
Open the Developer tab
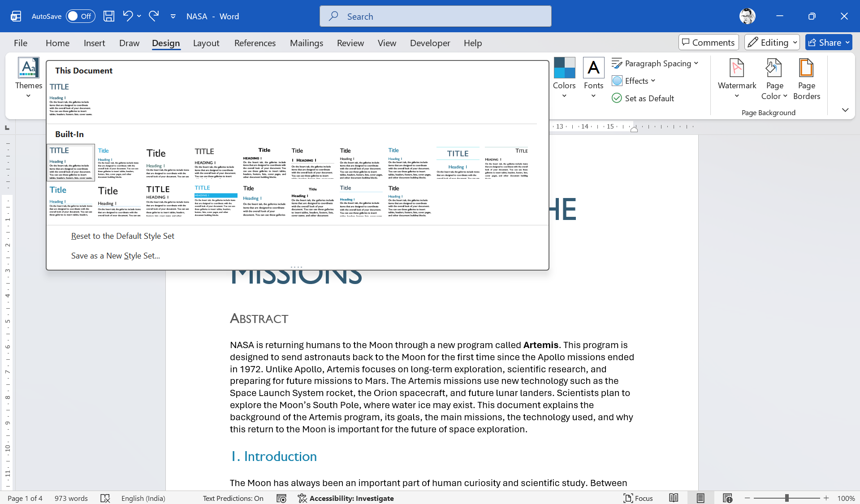click(x=430, y=43)
